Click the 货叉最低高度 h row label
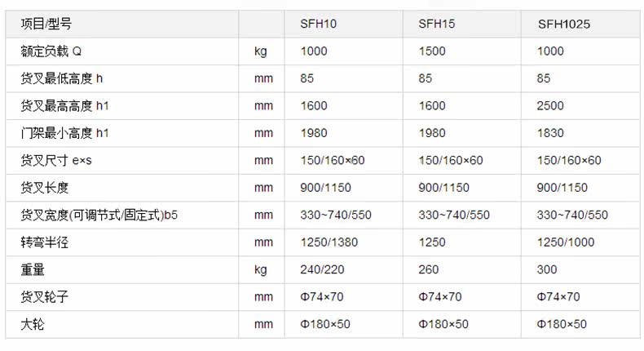Screen dimensions: 644x351 point(61,78)
